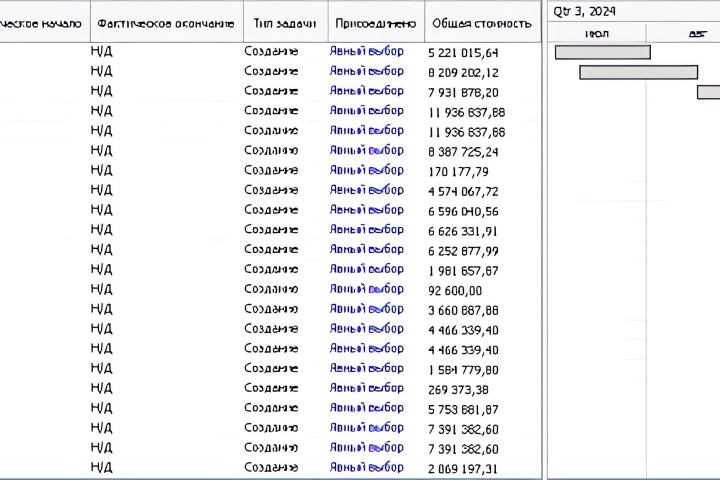Pick the cost cell 5 753 881,87
The image size is (720, 480).
(x=463, y=410)
